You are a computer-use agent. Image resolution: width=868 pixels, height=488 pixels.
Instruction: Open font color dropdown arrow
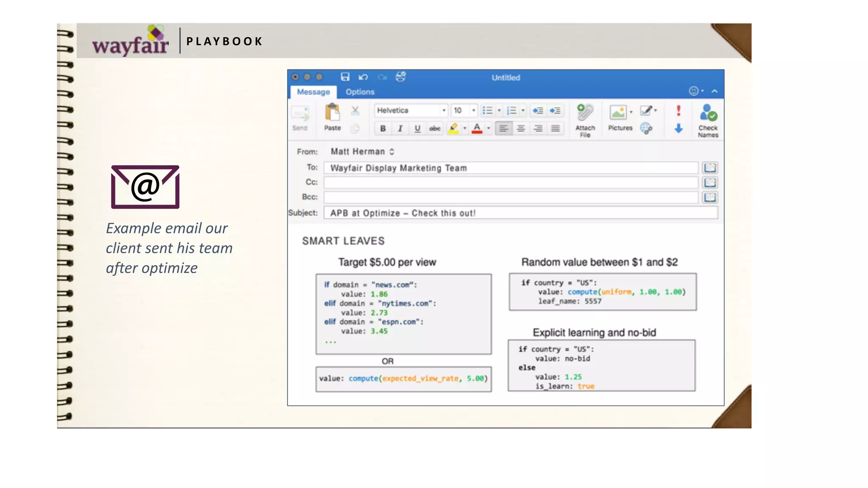point(489,128)
